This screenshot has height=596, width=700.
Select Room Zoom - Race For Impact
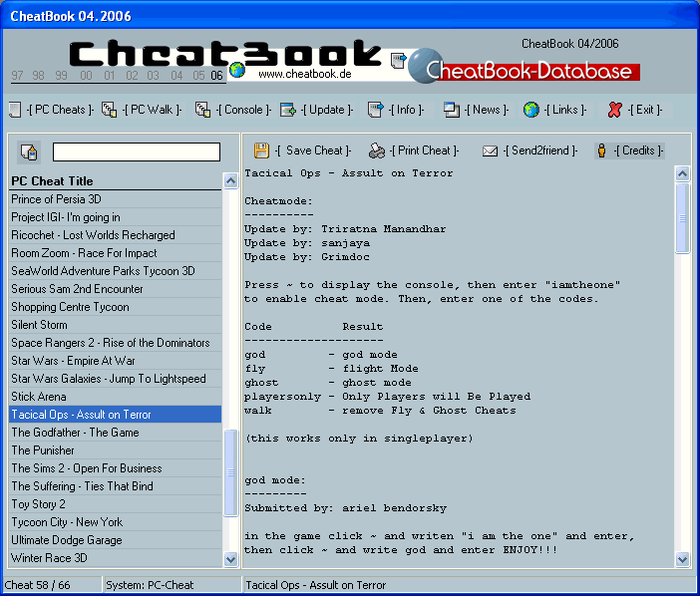pyautogui.click(x=116, y=253)
